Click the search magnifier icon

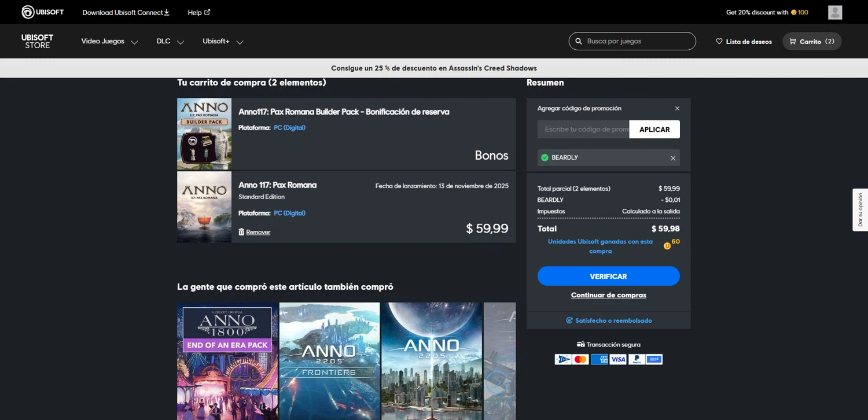579,41
